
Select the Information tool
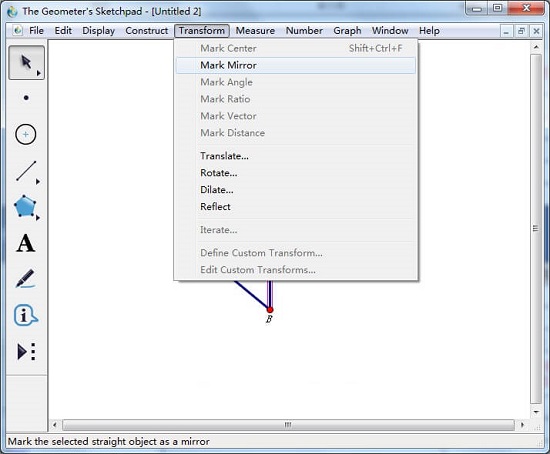(25, 315)
